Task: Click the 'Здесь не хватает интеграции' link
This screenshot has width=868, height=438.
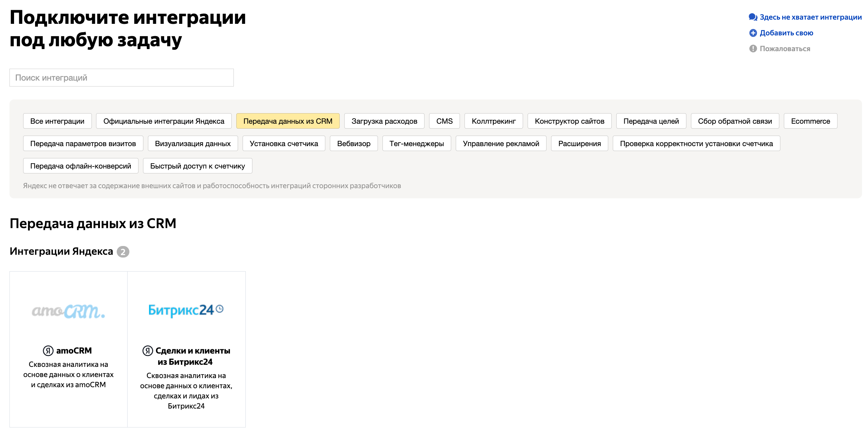Action: click(x=811, y=17)
